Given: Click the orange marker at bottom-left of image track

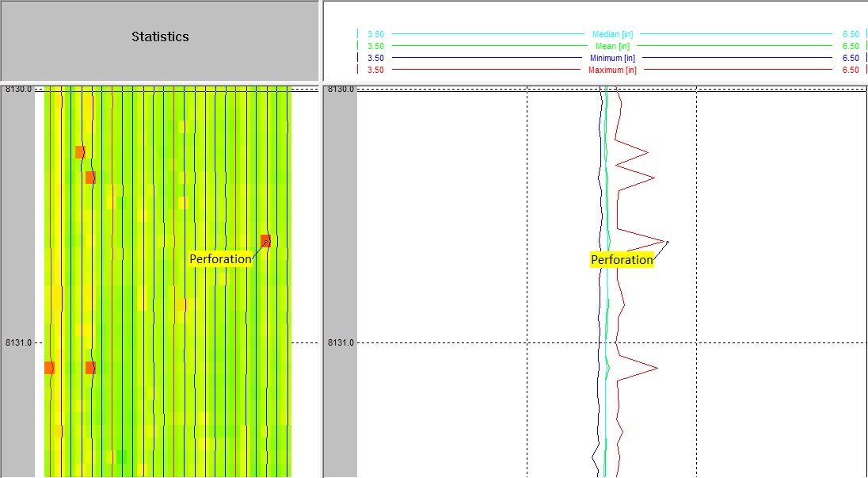Looking at the screenshot, I should click(x=48, y=366).
